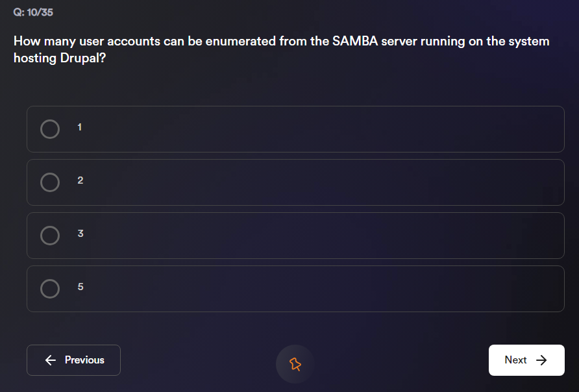Click the word Drupal in the question

click(80, 58)
